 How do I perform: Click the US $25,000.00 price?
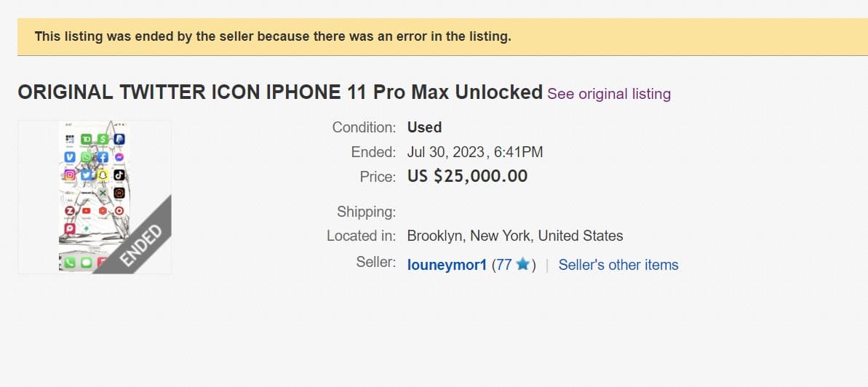pos(467,176)
